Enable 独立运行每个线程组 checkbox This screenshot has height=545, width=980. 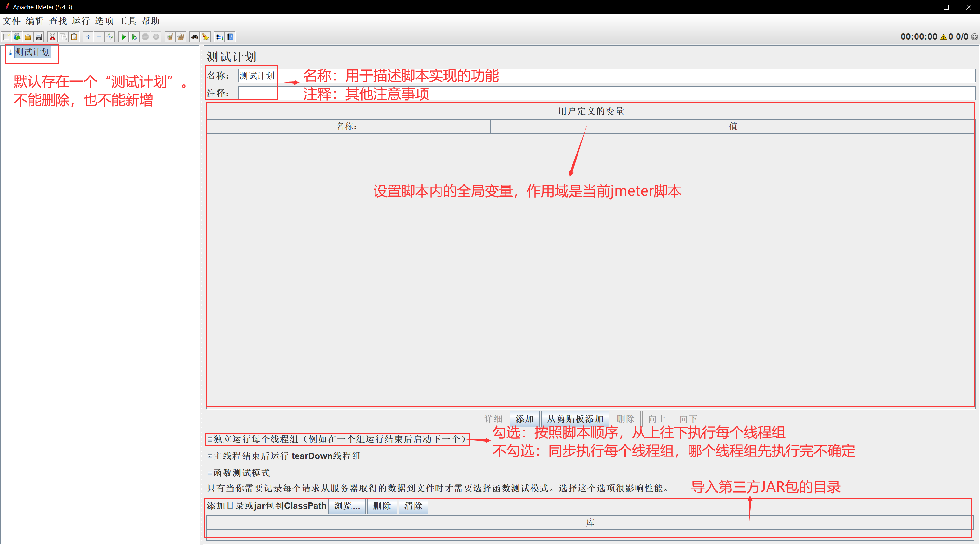pos(210,439)
